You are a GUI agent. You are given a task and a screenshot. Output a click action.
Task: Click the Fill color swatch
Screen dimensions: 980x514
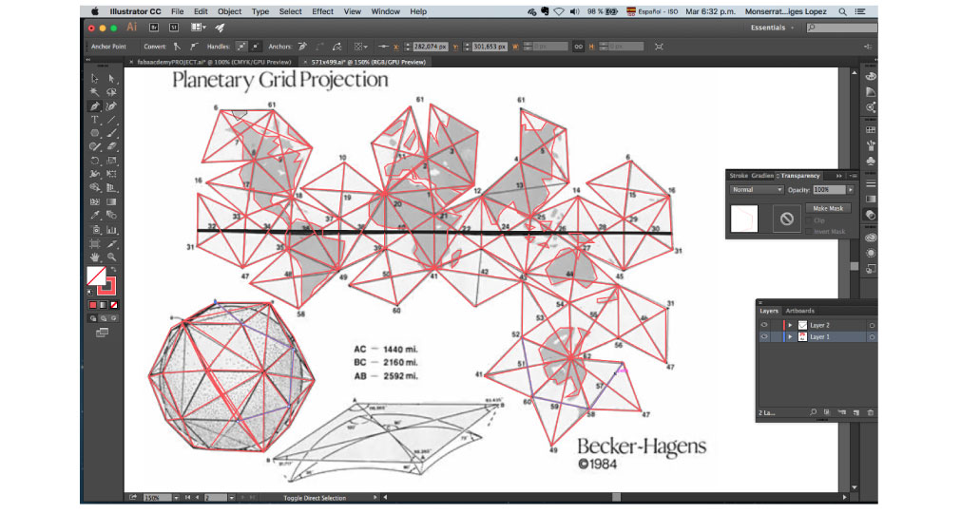click(96, 276)
